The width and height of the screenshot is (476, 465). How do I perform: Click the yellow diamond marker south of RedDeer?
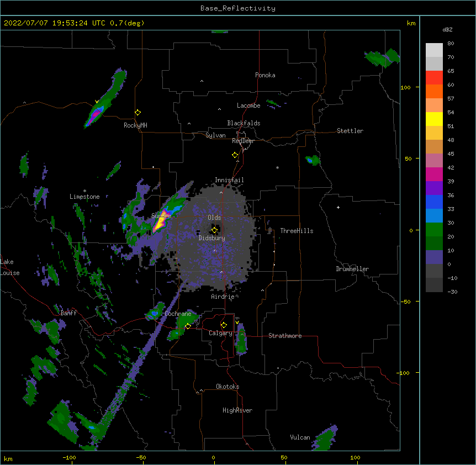tap(235, 155)
